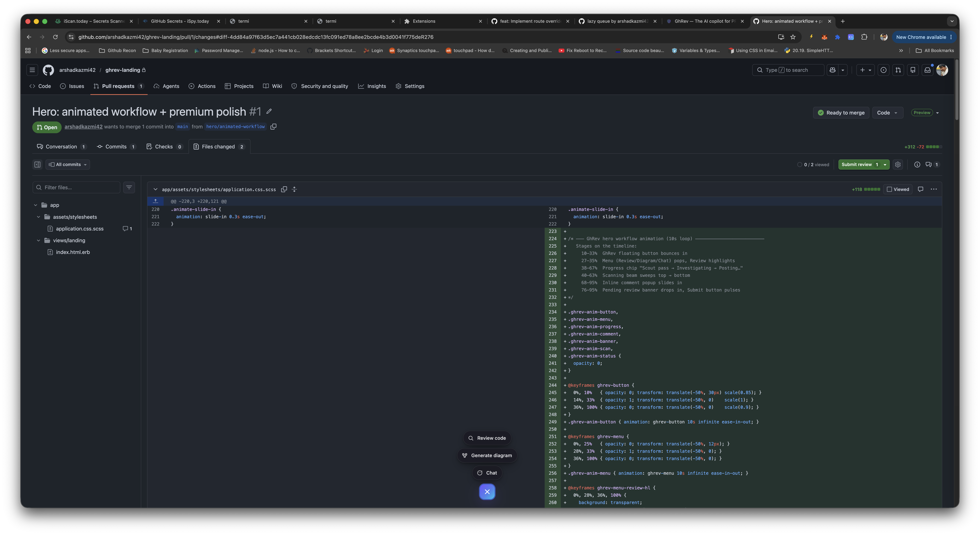Open arshadkazmi42 author profile link

coord(83,127)
